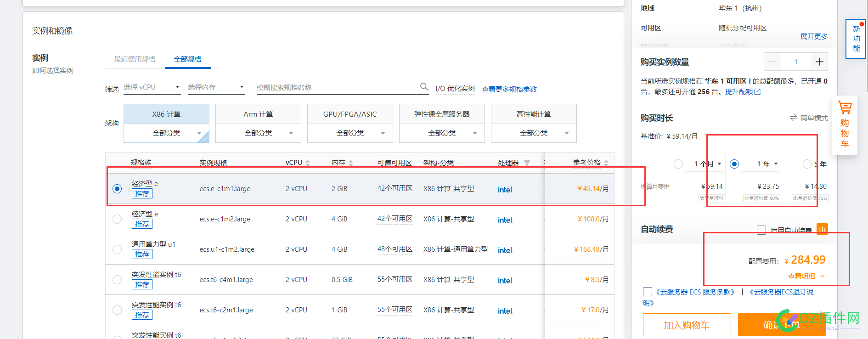Select radio for ecs.t6-c2m1.large row

pyautogui.click(x=117, y=310)
